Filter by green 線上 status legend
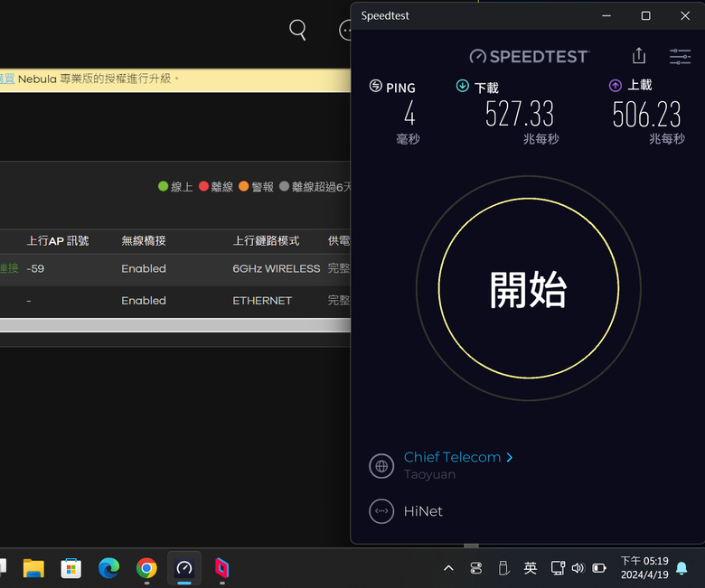This screenshot has width=705, height=588. [x=175, y=186]
